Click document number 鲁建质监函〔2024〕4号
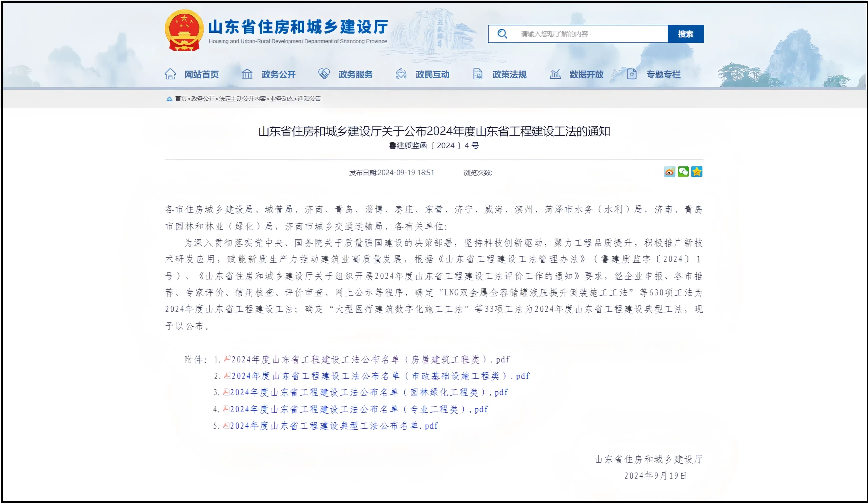Viewport: 868px width, 504px height. (434, 146)
